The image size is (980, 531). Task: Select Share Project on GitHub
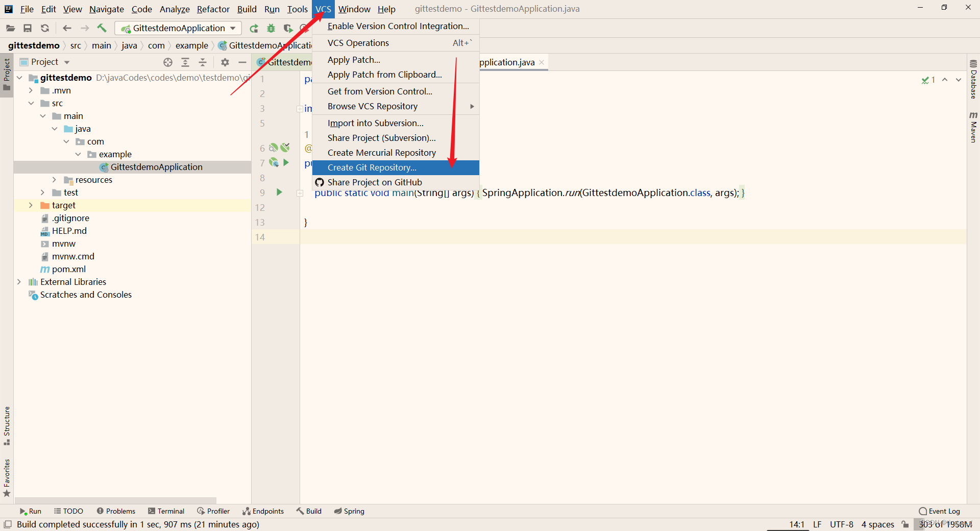tap(396, 182)
